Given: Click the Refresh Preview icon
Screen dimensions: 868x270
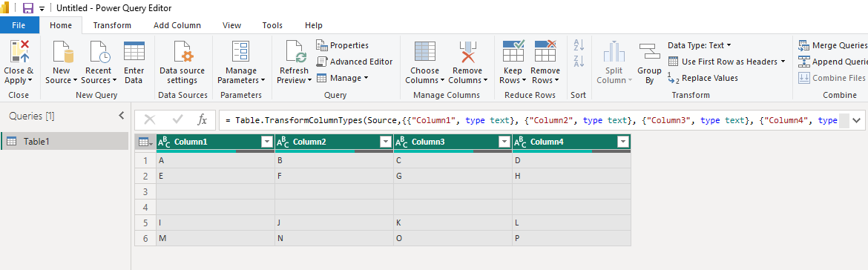Looking at the screenshot, I should click(295, 51).
